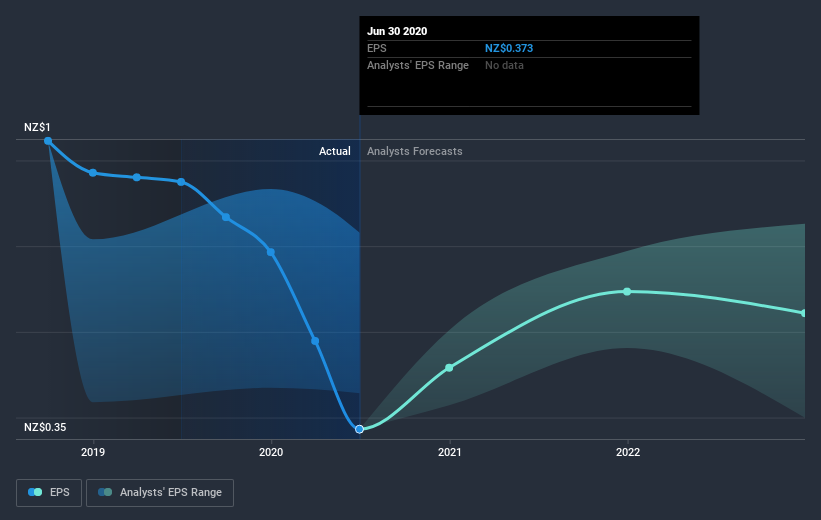Toggle the EPS legend series
The width and height of the screenshot is (821, 520).
click(x=49, y=492)
